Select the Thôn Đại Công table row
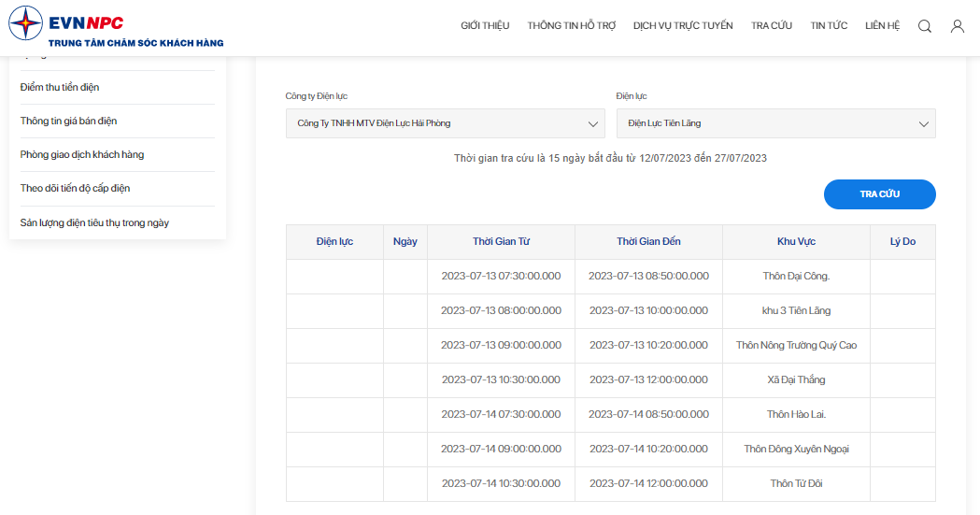Image resolution: width=980 pixels, height=515 pixels. click(611, 277)
